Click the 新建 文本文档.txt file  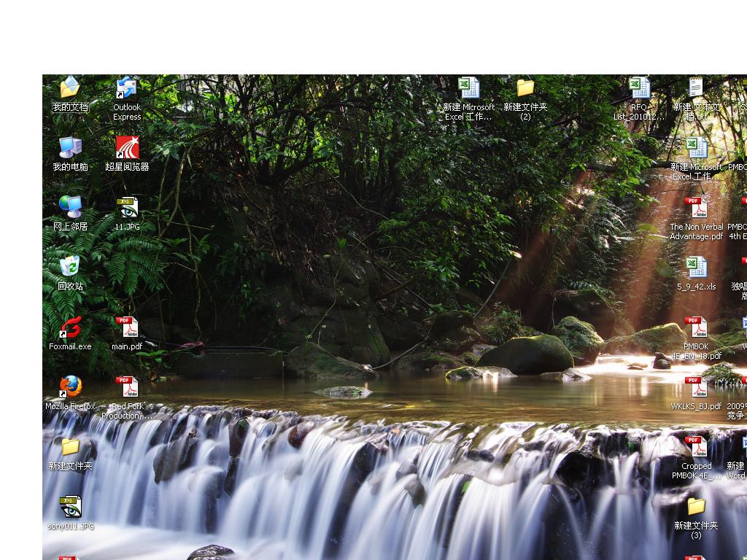[x=696, y=88]
